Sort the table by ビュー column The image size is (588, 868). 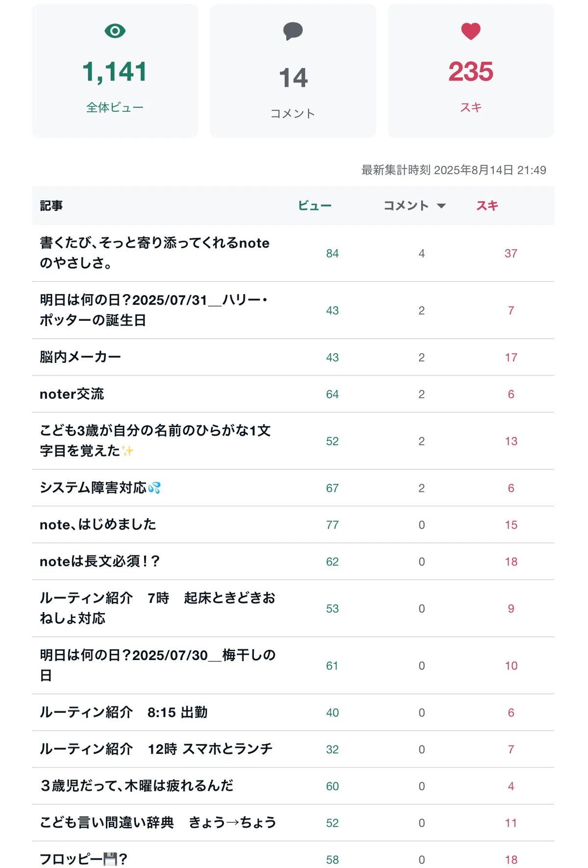point(315,205)
